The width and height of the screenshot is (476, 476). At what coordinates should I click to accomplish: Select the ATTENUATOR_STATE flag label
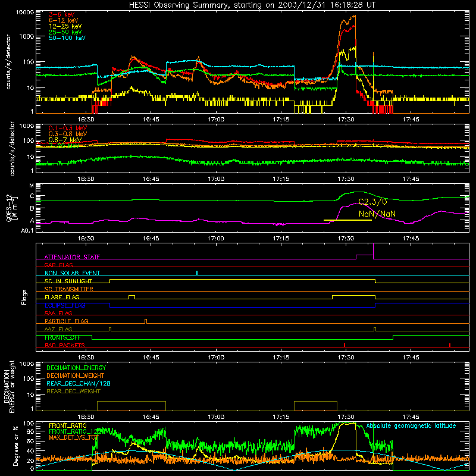click(72, 257)
